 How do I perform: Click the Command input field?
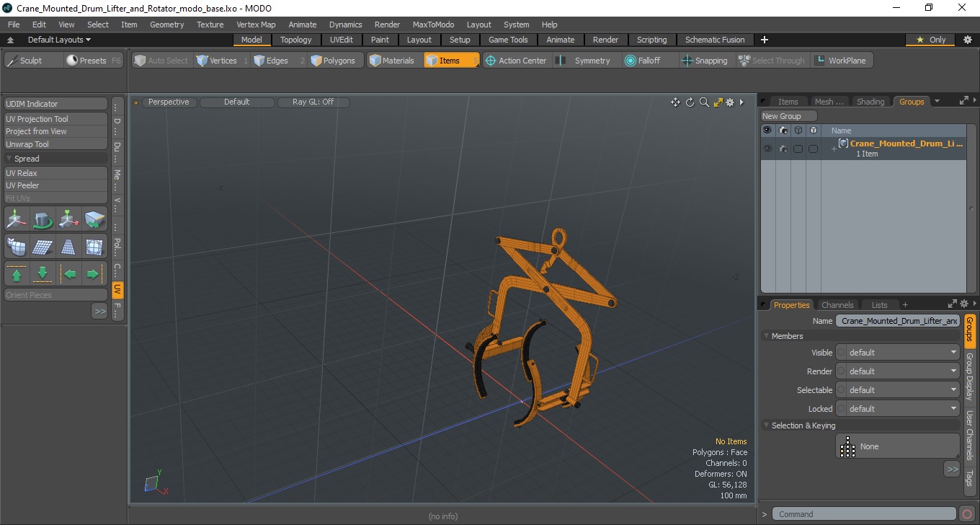tap(865, 514)
